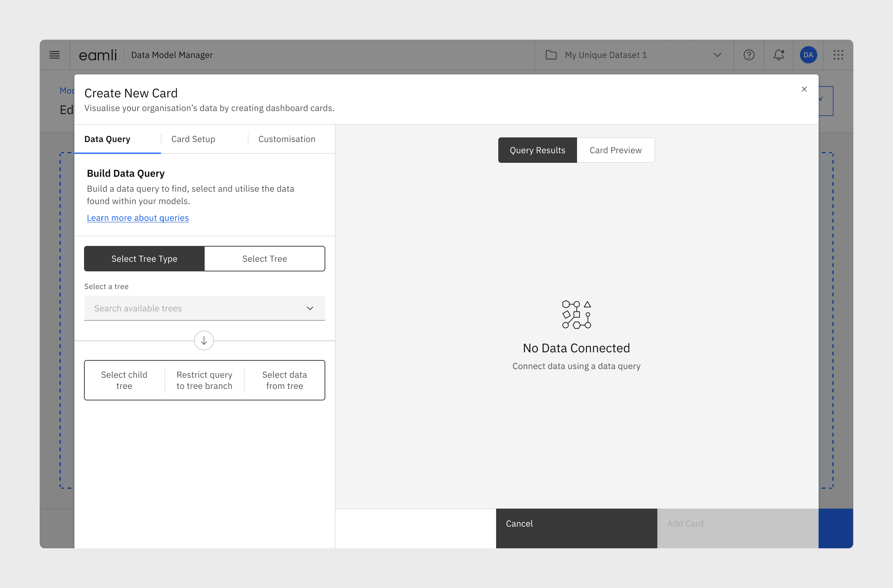Open the notifications bell icon
This screenshot has width=893, height=588.
(x=779, y=55)
